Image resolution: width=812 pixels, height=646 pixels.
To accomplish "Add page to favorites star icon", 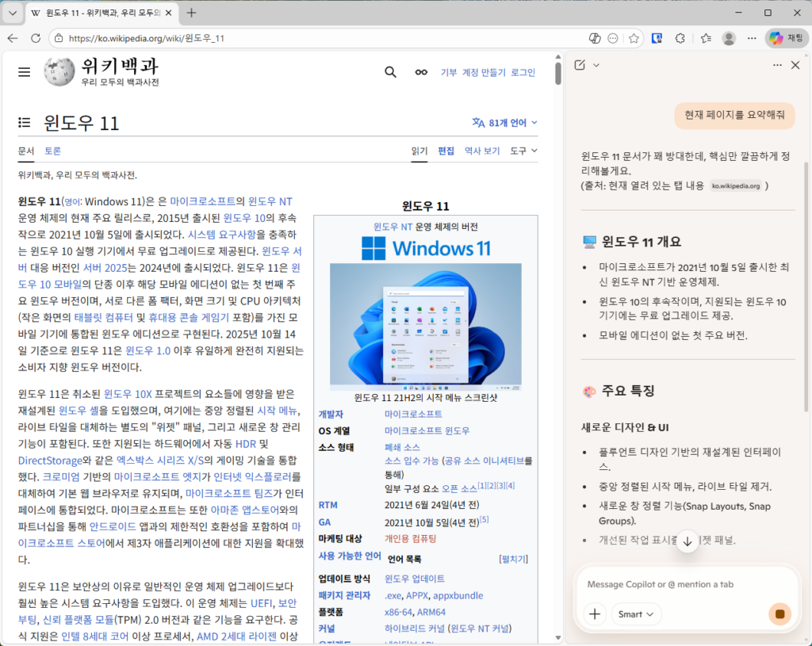I will pyautogui.click(x=634, y=38).
